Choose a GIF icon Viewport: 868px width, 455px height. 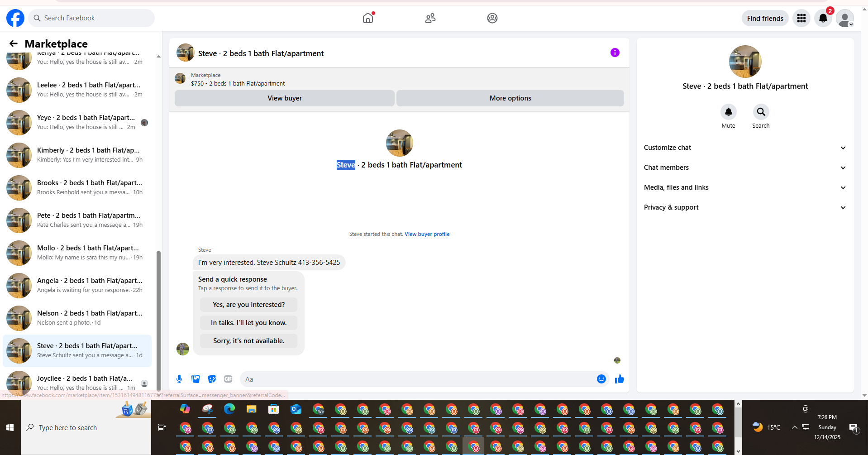(x=228, y=379)
